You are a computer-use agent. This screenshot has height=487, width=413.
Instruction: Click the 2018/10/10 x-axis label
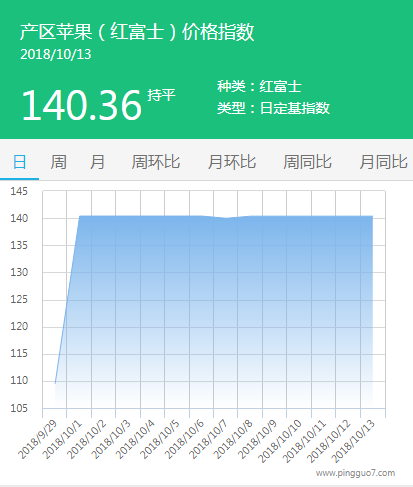(280, 441)
